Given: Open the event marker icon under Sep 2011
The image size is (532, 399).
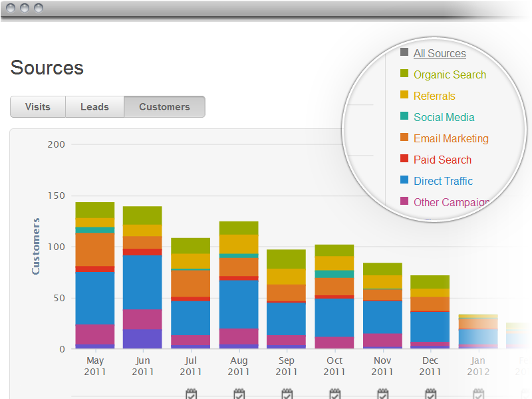Looking at the screenshot, I should tap(287, 394).
